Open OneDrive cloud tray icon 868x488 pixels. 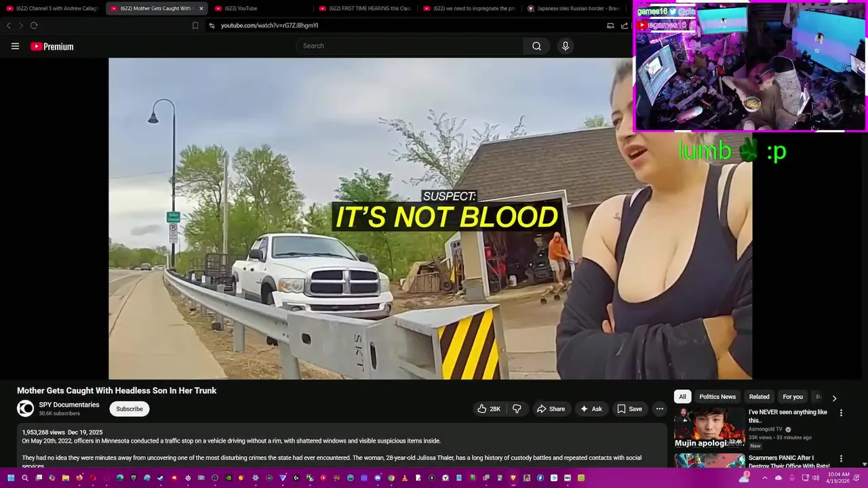(778, 478)
